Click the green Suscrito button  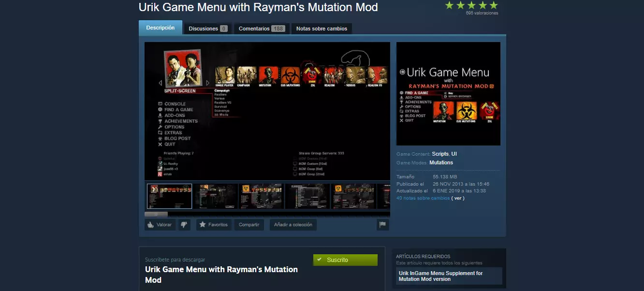(x=345, y=260)
